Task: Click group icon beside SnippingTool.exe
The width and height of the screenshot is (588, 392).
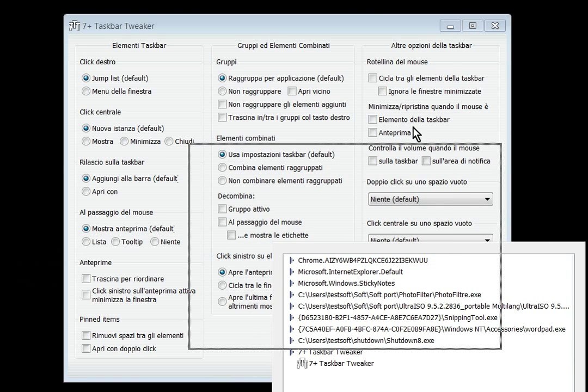Action: point(292,318)
